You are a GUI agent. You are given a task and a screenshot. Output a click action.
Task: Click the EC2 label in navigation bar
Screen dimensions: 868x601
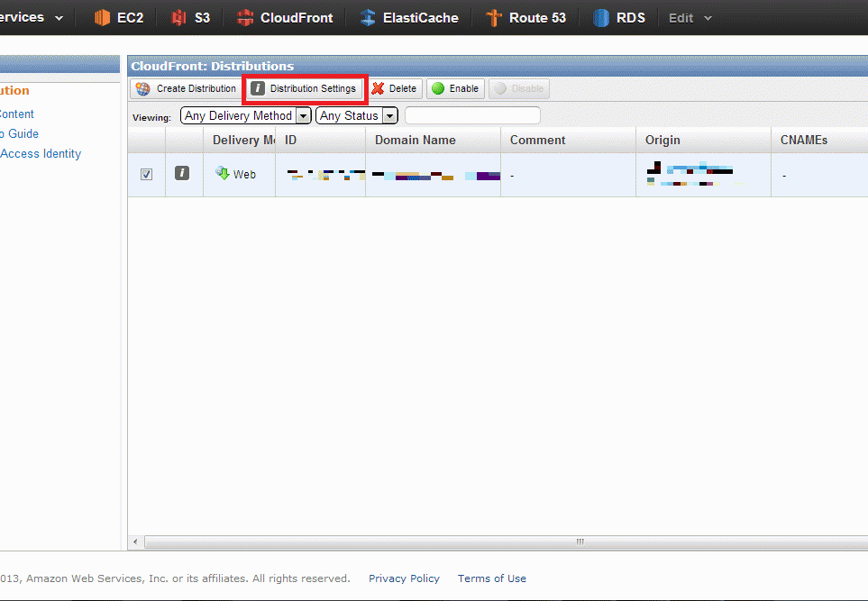(130, 18)
